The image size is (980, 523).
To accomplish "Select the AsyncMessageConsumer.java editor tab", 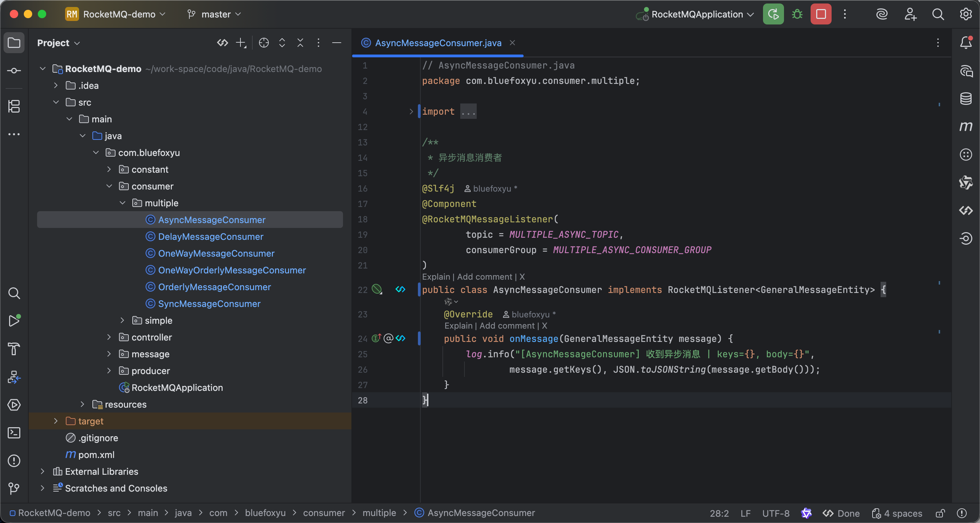I will tap(437, 43).
